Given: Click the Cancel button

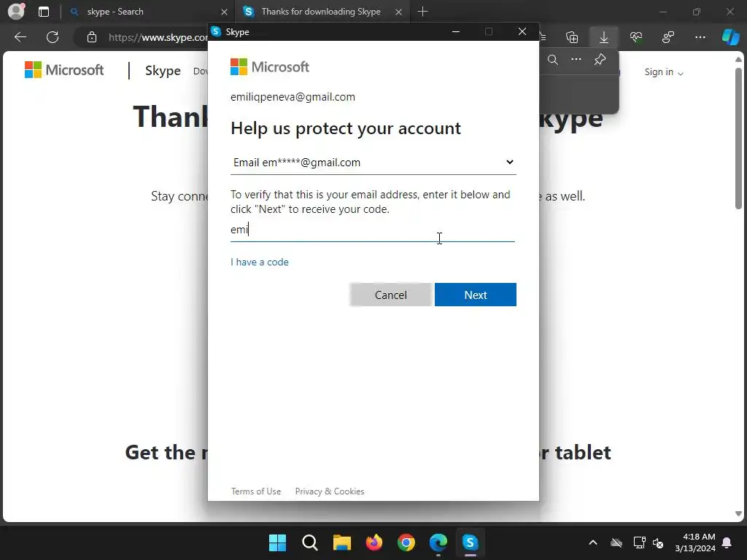Looking at the screenshot, I should [x=391, y=295].
